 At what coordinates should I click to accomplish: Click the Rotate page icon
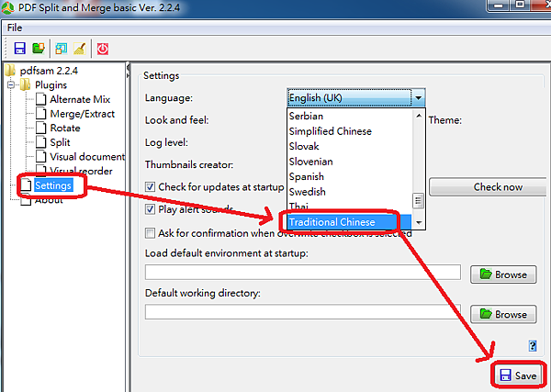point(41,128)
